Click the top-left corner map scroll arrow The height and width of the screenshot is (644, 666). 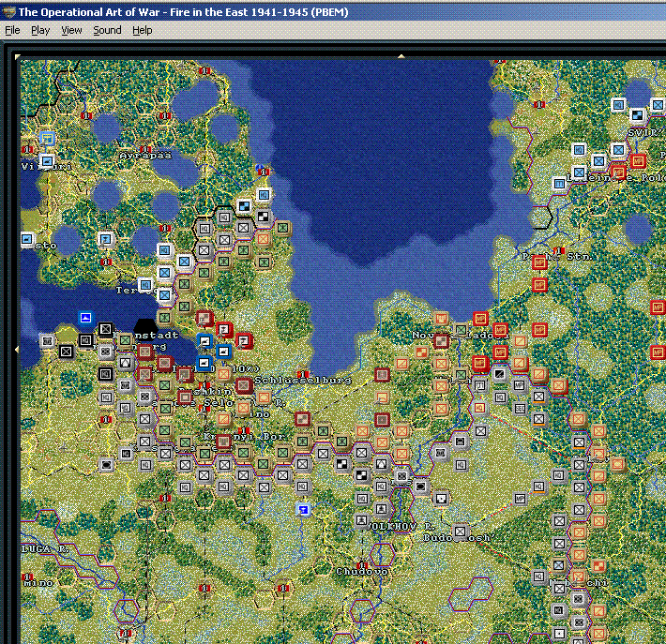[x=18, y=56]
